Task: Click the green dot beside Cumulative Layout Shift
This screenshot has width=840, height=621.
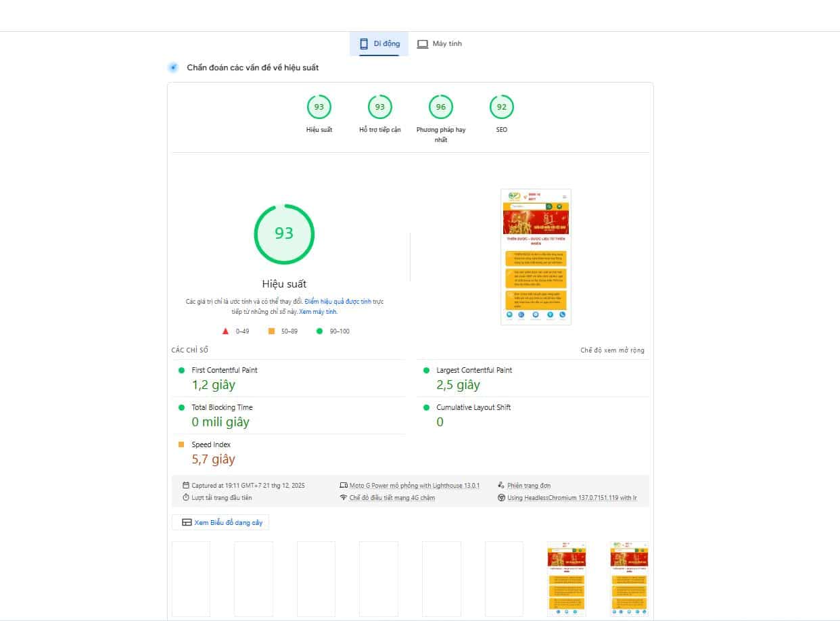Action: (x=425, y=407)
